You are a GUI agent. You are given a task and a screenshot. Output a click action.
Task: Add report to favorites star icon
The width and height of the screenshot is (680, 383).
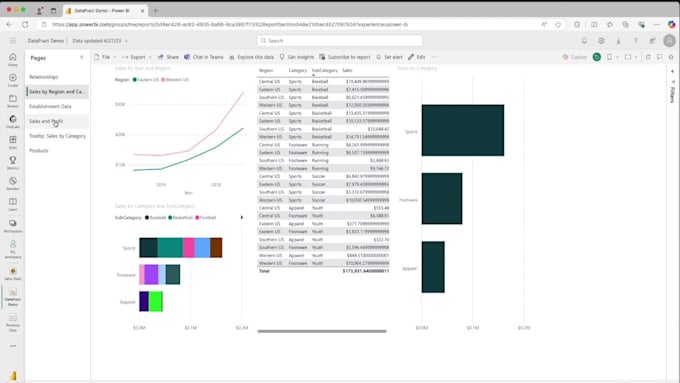point(671,57)
